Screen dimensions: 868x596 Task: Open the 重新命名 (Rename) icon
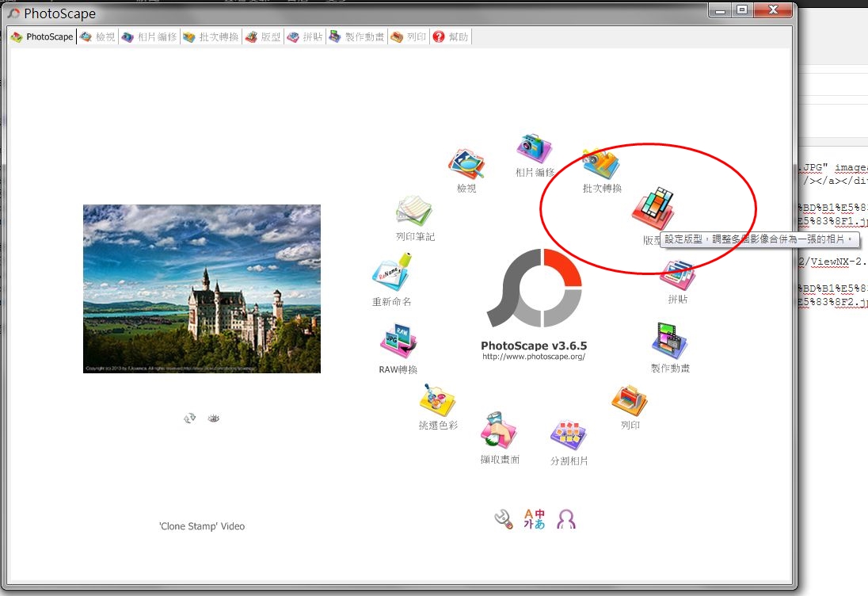[392, 272]
